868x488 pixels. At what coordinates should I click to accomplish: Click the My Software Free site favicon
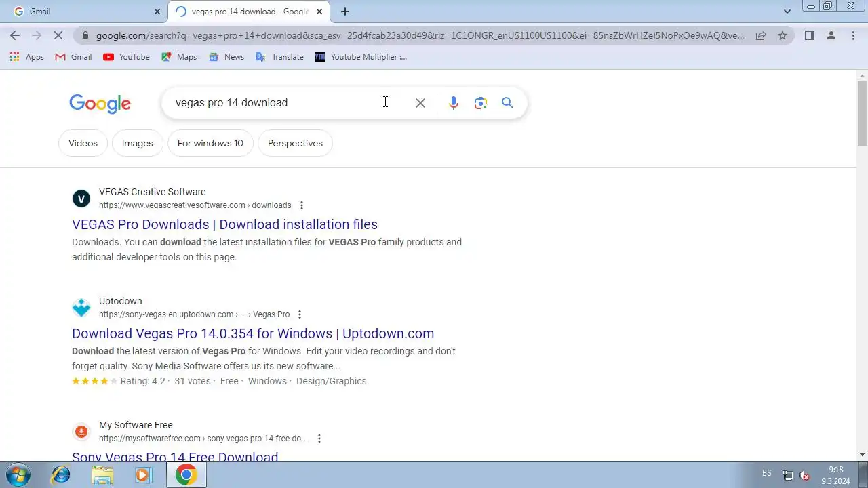point(81,432)
